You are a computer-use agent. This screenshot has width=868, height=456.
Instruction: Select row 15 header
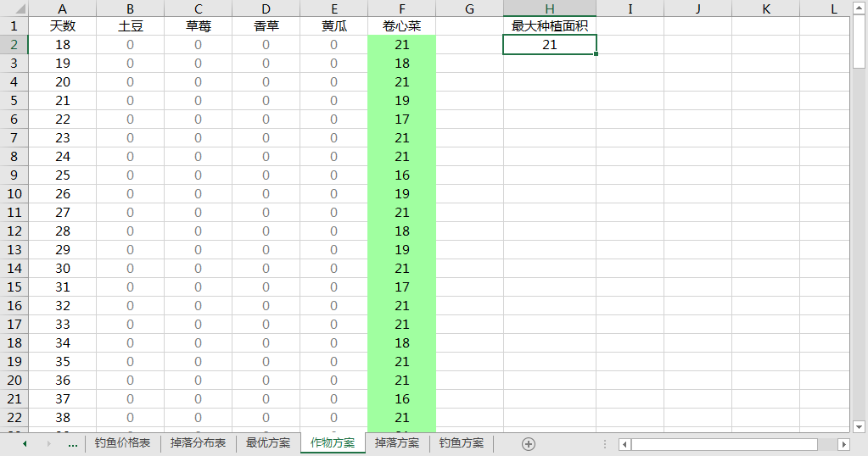click(14, 287)
